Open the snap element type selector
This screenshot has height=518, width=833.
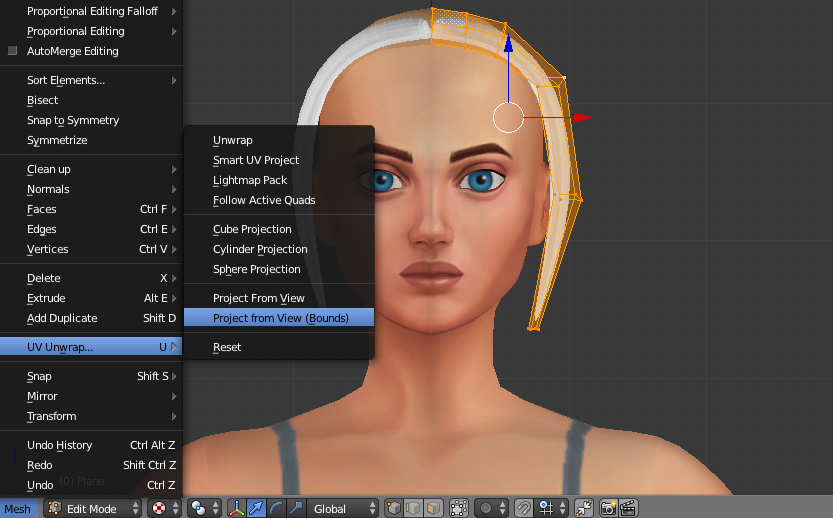[x=551, y=508]
